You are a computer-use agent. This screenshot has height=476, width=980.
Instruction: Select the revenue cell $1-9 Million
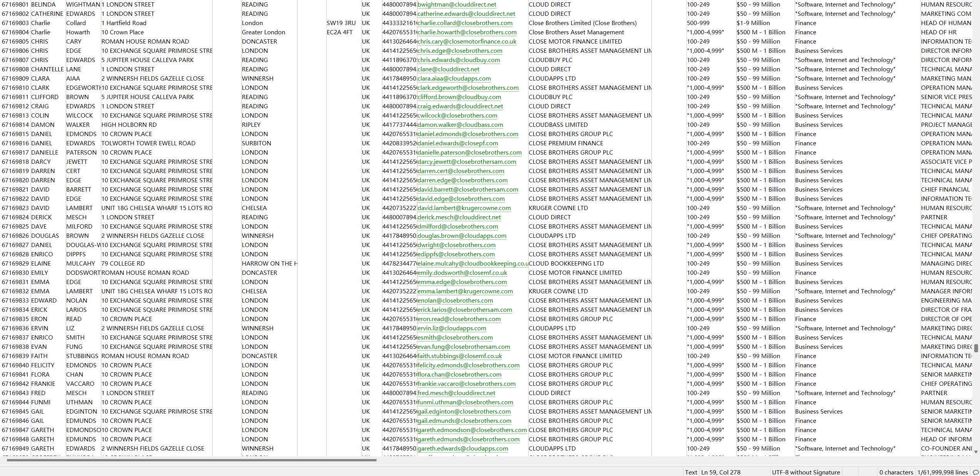(x=753, y=23)
